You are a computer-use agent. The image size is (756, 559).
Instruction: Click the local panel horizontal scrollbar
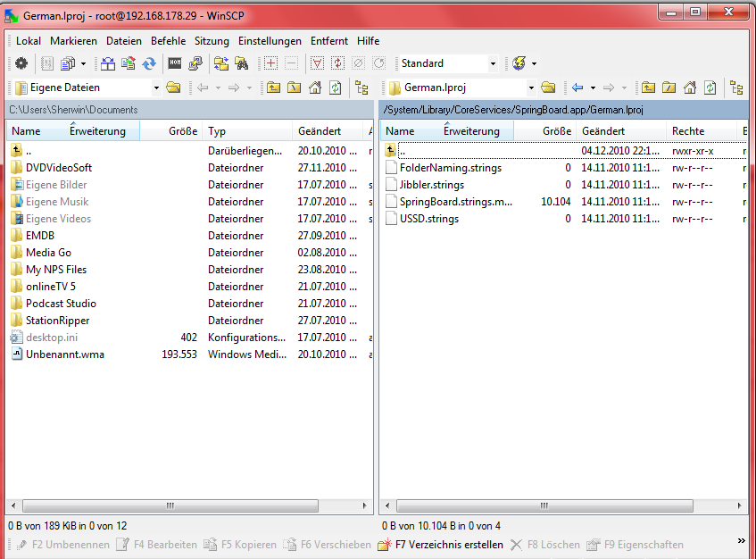click(170, 505)
